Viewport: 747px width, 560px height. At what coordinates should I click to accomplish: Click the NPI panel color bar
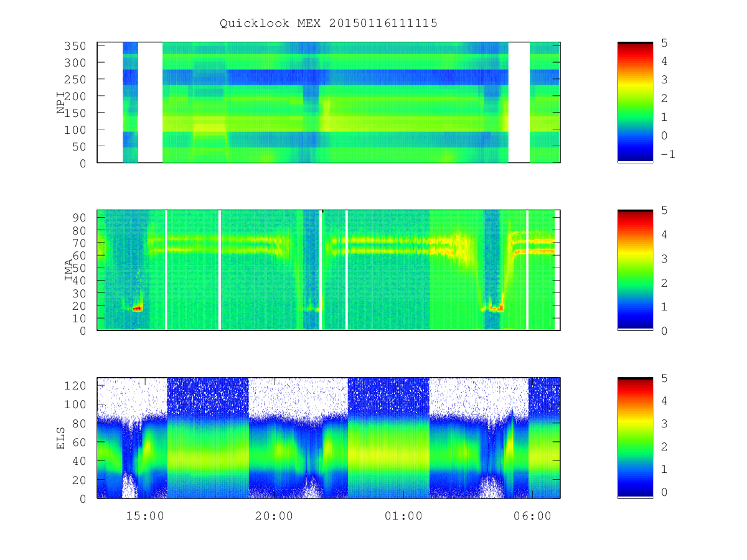tap(635, 103)
